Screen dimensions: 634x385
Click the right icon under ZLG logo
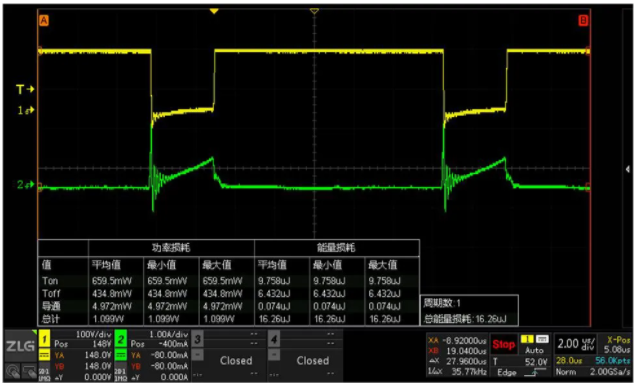[x=28, y=370]
